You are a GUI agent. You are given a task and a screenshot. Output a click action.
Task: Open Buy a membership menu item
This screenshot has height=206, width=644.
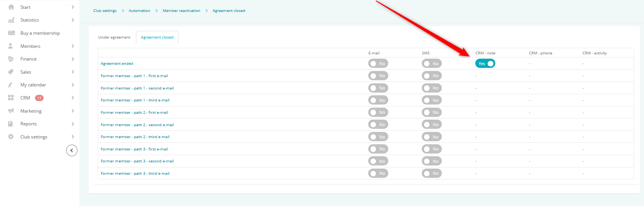40,33
